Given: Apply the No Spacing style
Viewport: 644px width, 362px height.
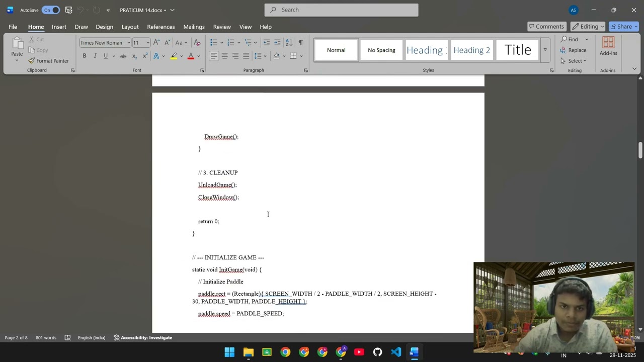Looking at the screenshot, I should [381, 50].
